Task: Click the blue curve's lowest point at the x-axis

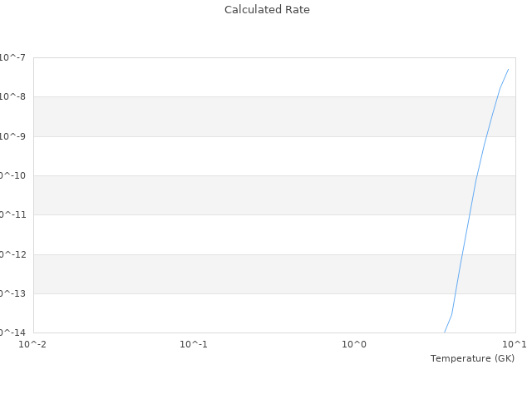Action: pyautogui.click(x=445, y=332)
